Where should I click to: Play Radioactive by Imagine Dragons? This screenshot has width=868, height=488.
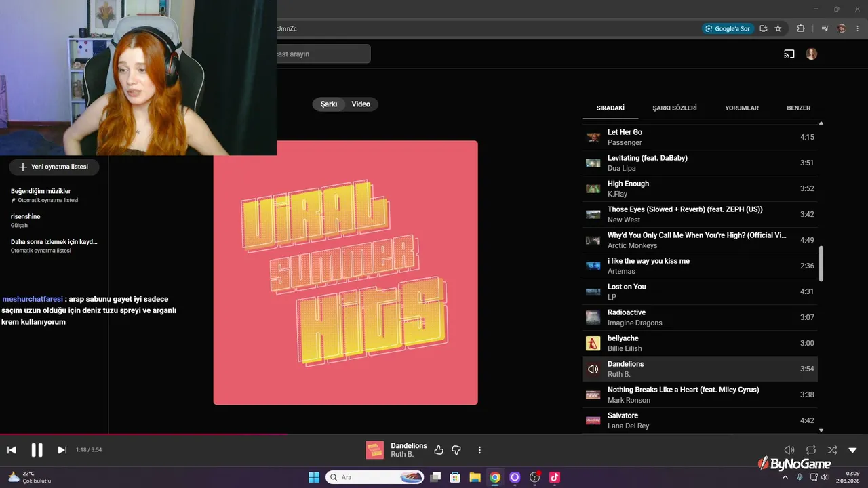(700, 317)
